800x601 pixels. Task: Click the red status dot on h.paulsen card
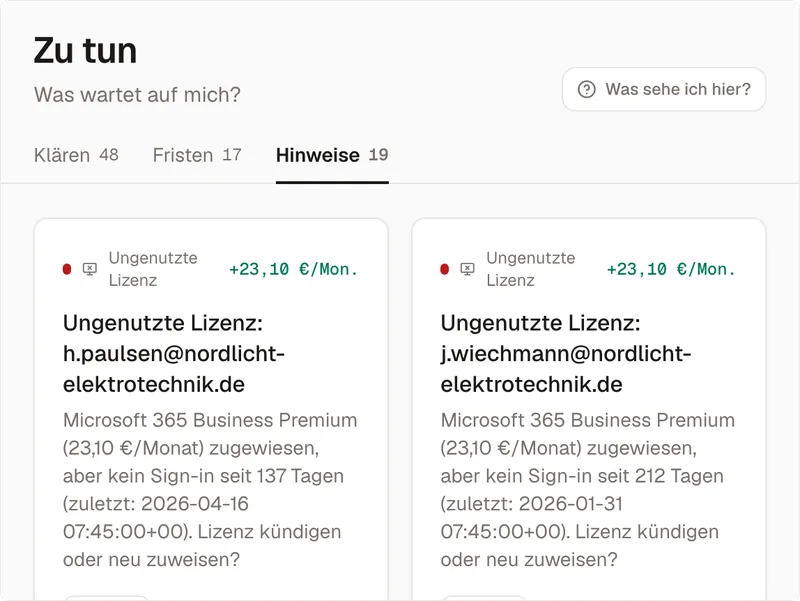coord(67,269)
